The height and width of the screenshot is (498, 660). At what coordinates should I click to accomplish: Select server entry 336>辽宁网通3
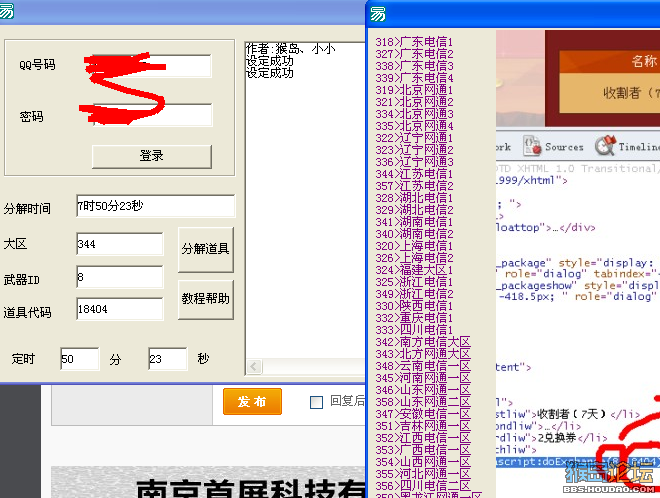click(414, 162)
